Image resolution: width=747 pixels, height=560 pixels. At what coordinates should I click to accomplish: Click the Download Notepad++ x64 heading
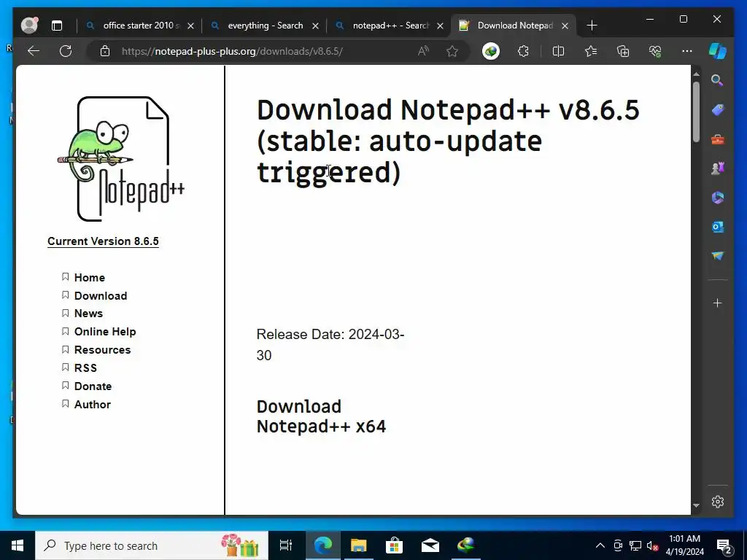click(x=321, y=416)
